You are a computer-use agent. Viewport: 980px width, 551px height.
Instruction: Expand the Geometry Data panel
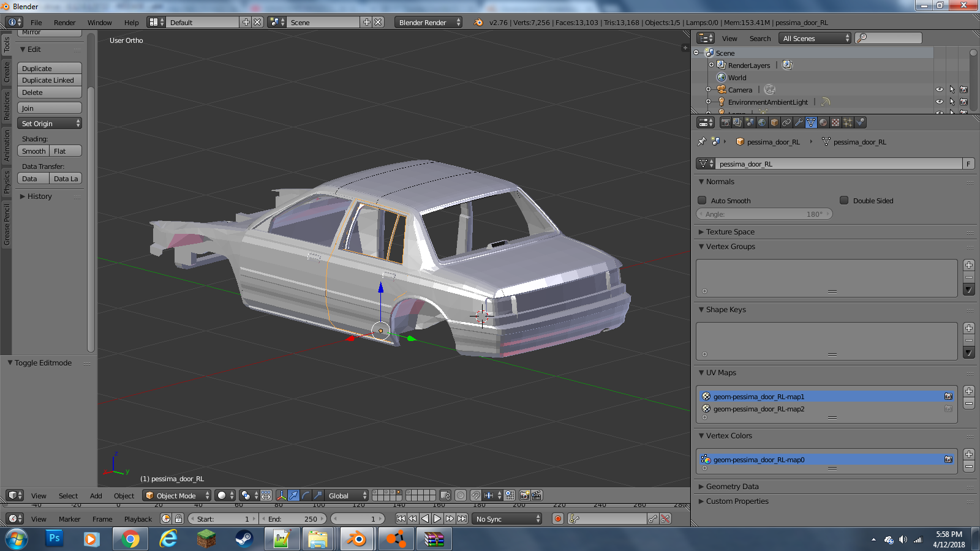(732, 487)
